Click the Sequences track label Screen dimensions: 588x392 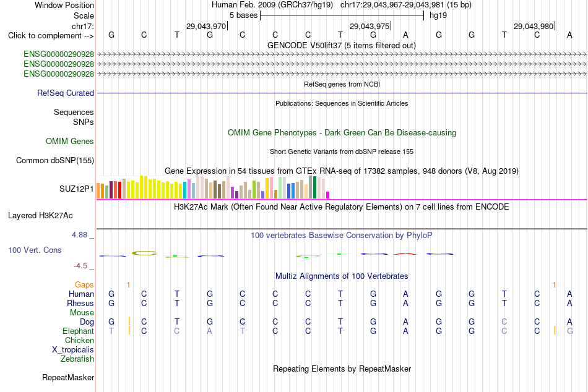click(x=74, y=112)
